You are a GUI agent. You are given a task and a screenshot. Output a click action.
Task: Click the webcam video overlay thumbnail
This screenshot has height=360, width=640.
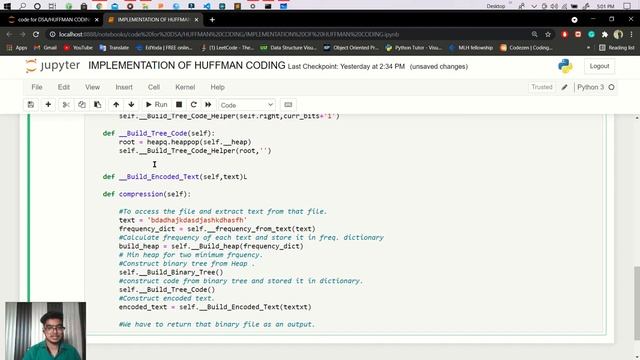pos(45,331)
